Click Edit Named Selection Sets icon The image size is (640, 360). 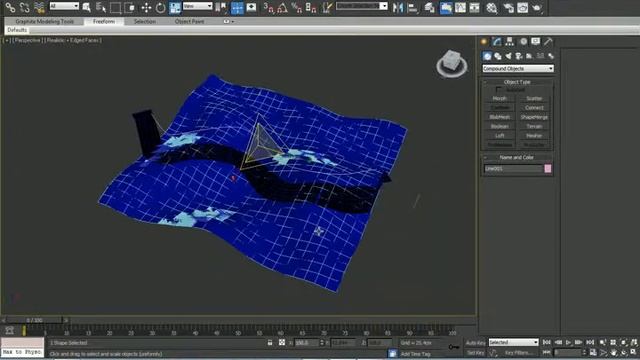327,7
